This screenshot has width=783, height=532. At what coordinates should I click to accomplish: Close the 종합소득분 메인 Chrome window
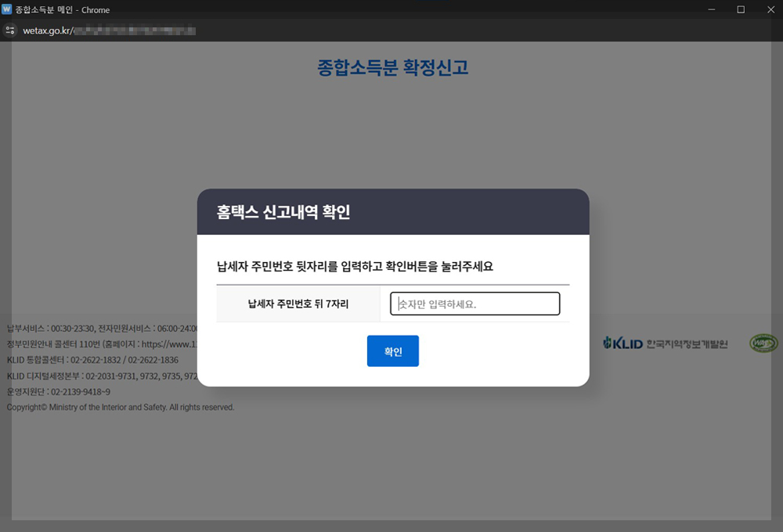click(x=770, y=9)
